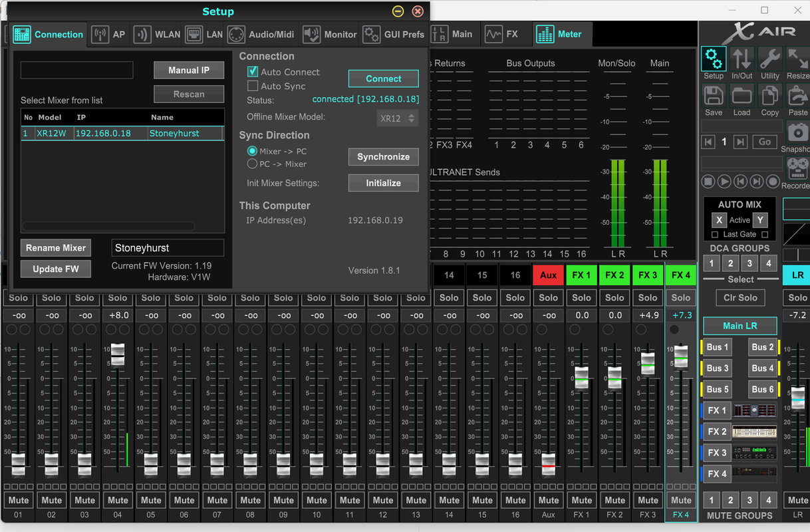
Task: Select DCA group 2
Action: click(x=731, y=263)
